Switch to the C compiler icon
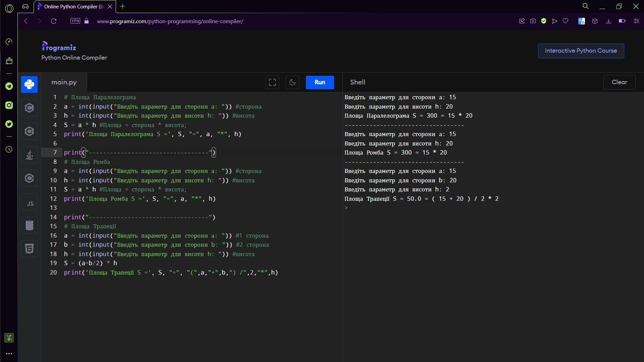 point(29,108)
